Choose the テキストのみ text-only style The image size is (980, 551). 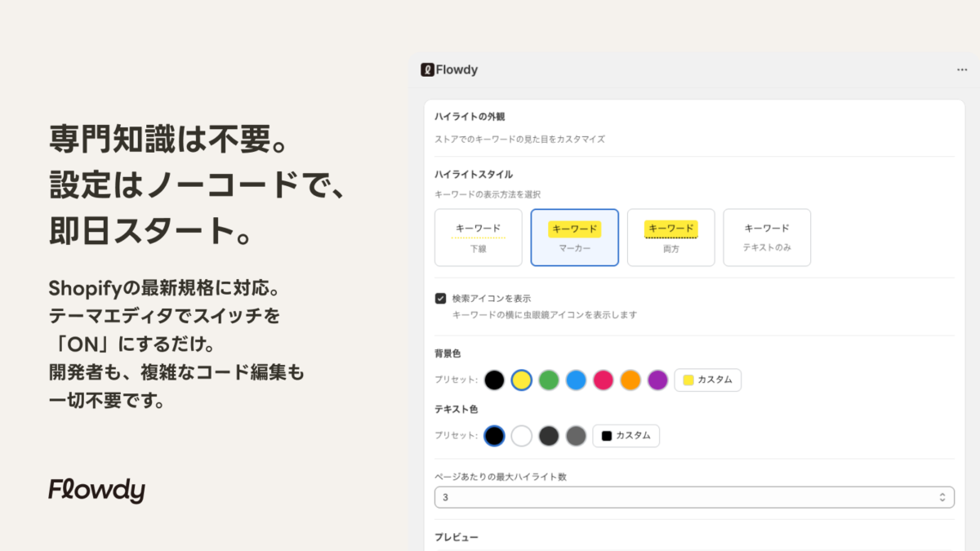pyautogui.click(x=767, y=238)
